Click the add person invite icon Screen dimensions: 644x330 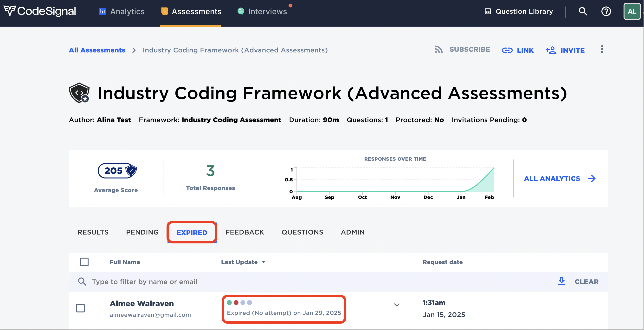pos(551,50)
